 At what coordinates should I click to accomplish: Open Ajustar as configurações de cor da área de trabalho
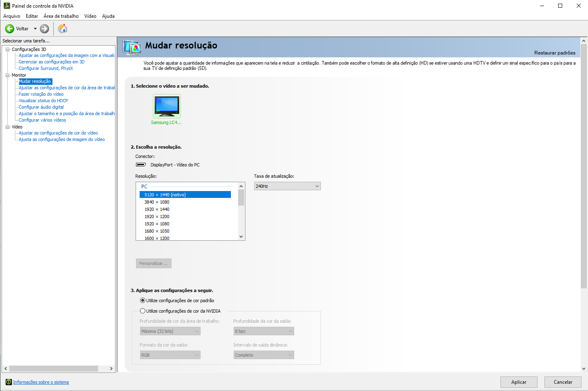pos(67,88)
